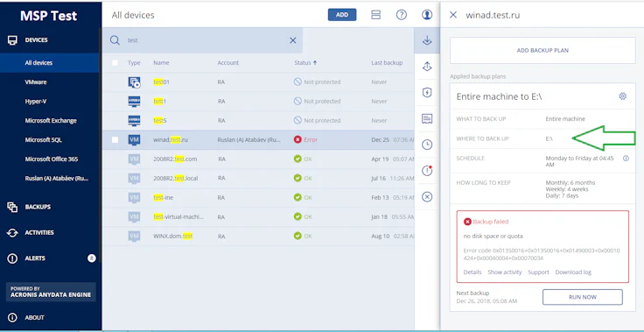Viewport: 644px width, 332px height.
Task: Select Hyper-V device group
Action: point(36,102)
